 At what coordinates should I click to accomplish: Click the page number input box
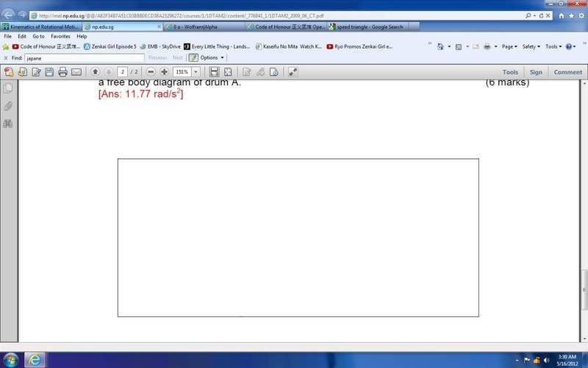(122, 71)
